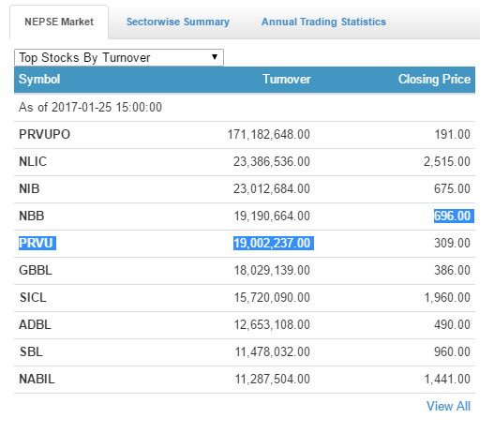The width and height of the screenshot is (494, 448).
Task: Click the highlighted 696.00 NBB closing price
Action: tap(454, 216)
